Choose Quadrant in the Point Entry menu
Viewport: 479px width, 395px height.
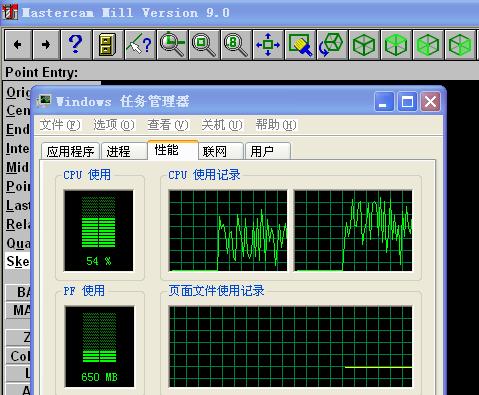coord(18,243)
